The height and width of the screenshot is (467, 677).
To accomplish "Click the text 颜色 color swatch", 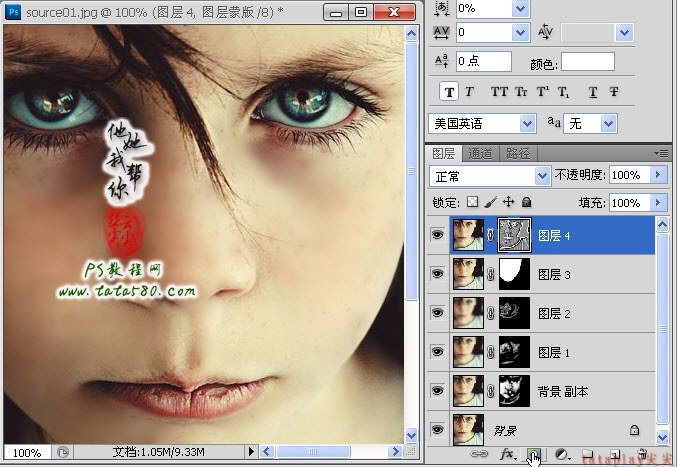I will click(x=588, y=62).
